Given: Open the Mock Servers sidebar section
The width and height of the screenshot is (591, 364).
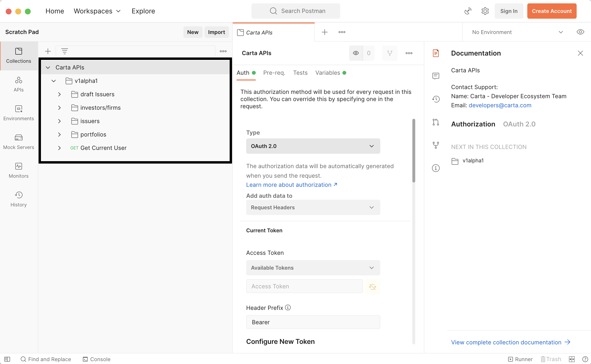Looking at the screenshot, I should [18, 142].
